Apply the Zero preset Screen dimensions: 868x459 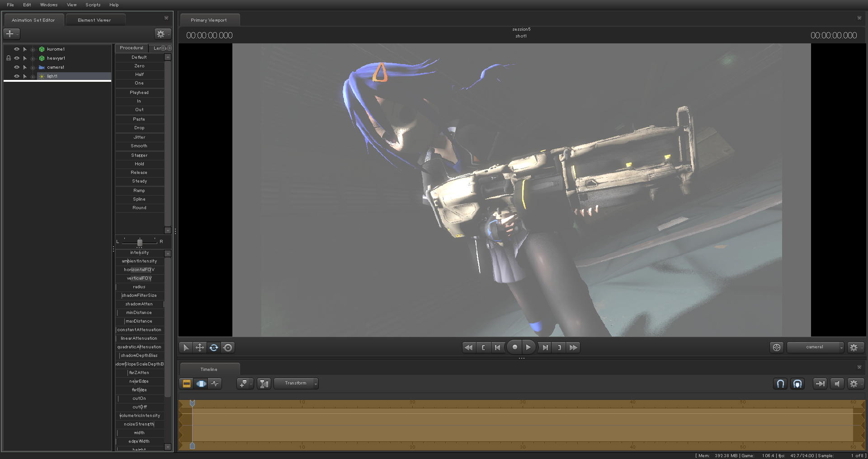click(x=139, y=66)
